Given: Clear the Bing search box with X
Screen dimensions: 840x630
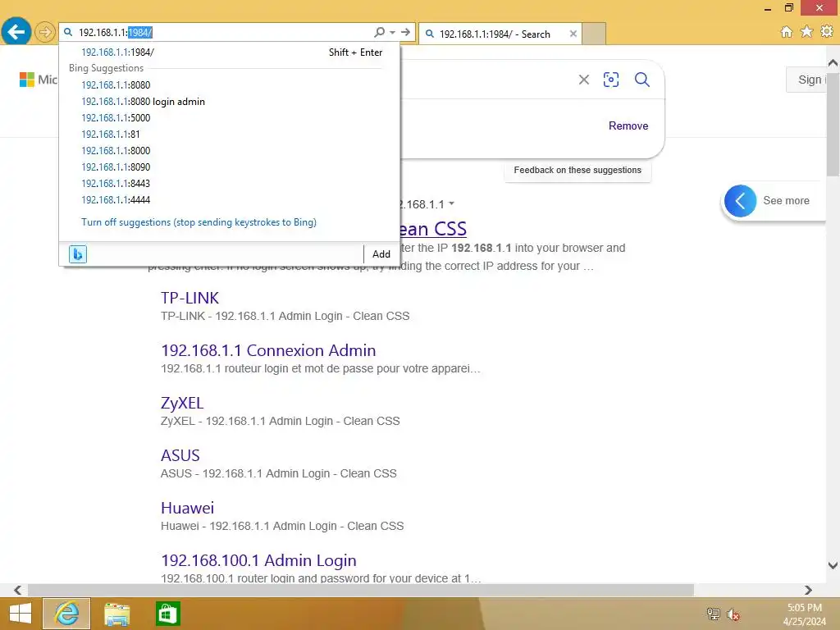Looking at the screenshot, I should pyautogui.click(x=584, y=80).
